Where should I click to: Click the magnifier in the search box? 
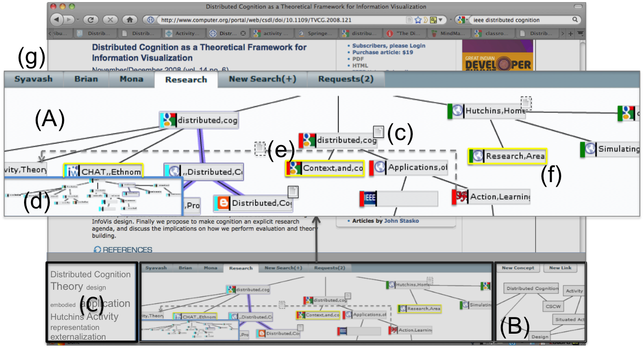tap(575, 20)
